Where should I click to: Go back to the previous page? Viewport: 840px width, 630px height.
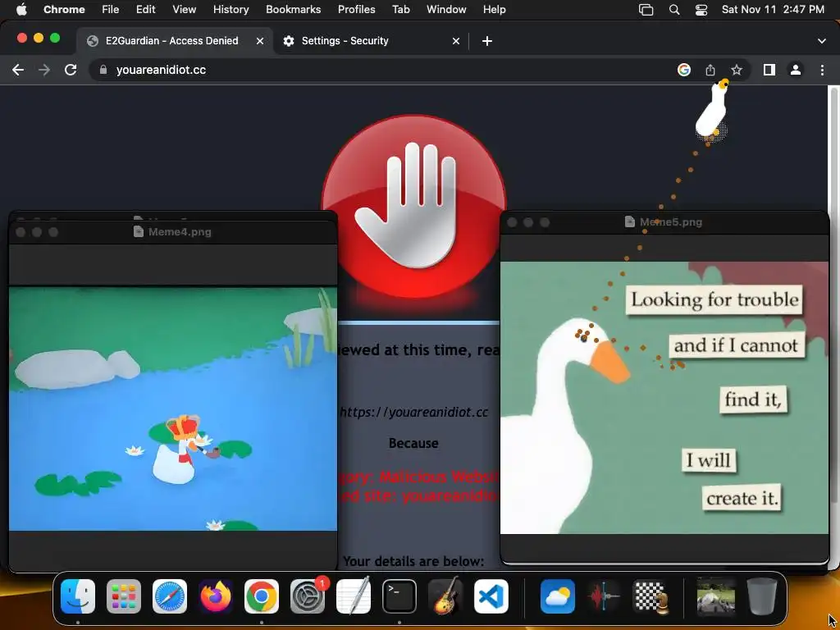[18, 70]
